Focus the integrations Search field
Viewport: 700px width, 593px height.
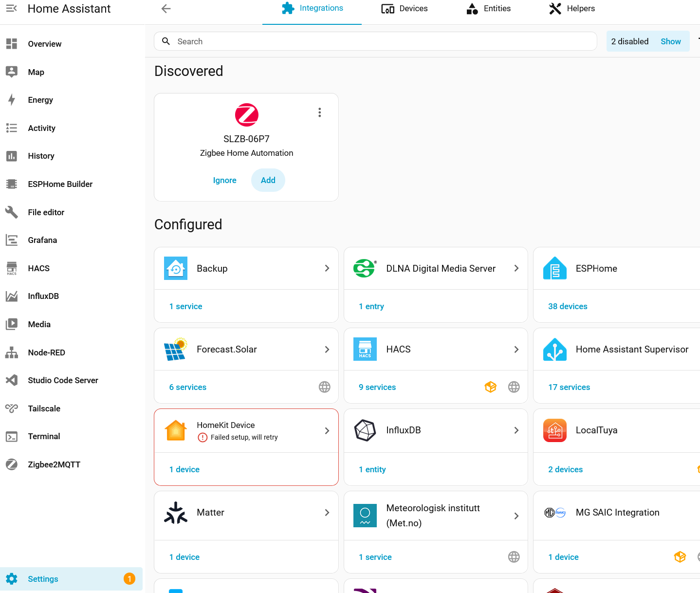click(x=376, y=41)
